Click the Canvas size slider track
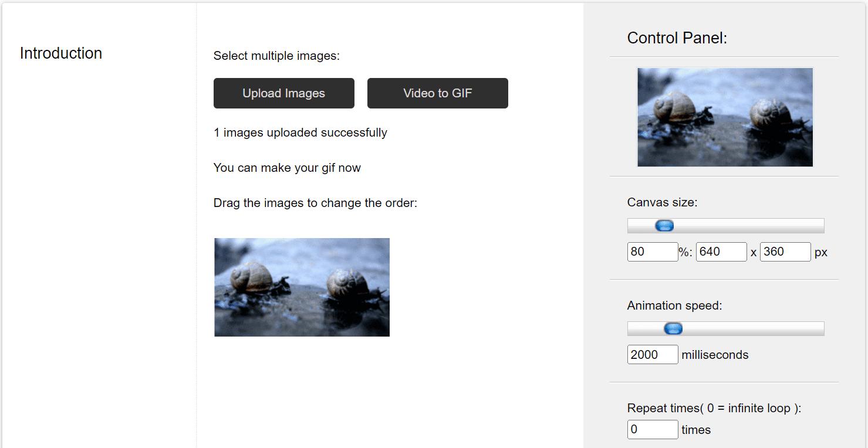Viewport: 868px width, 448px height. pos(726,226)
